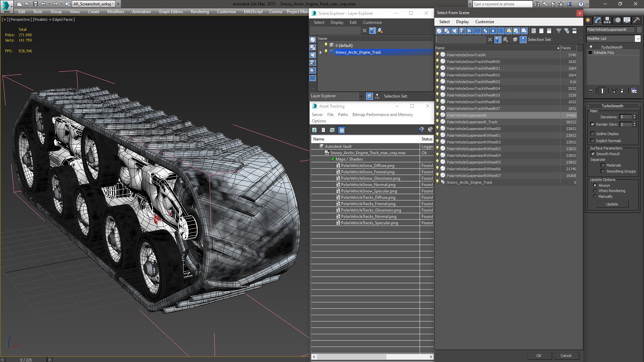Viewport: 644px width, 362px height.
Task: Expand the Editable Poly modifier sub-objects
Action: (x=590, y=53)
